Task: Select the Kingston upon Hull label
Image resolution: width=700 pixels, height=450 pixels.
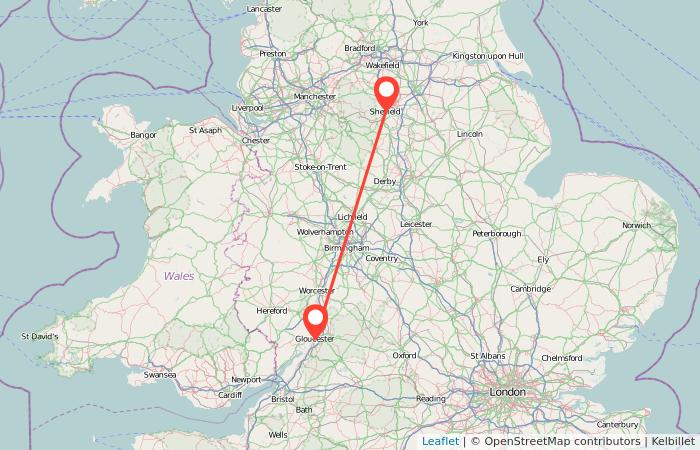Action: tap(488, 56)
